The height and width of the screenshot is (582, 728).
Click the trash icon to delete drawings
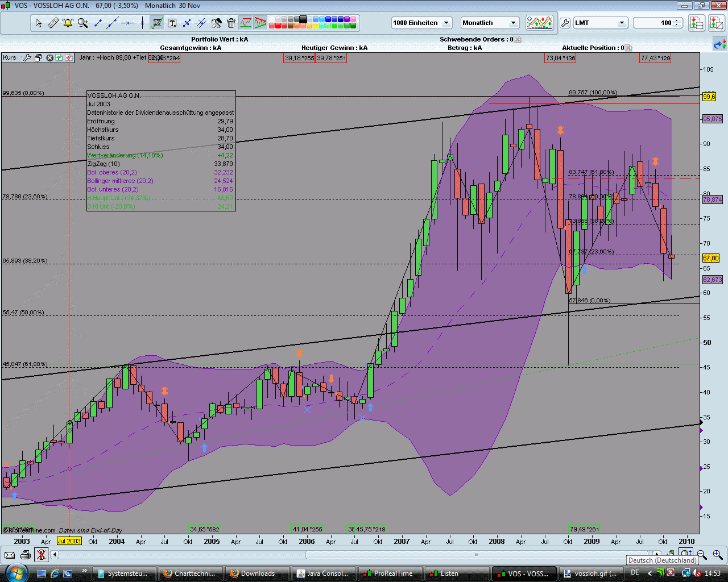231,23
